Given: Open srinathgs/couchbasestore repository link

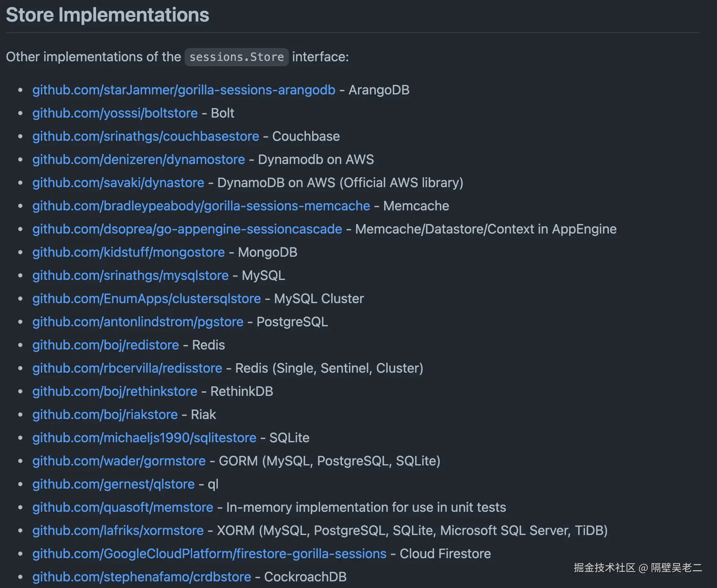Looking at the screenshot, I should [x=146, y=136].
